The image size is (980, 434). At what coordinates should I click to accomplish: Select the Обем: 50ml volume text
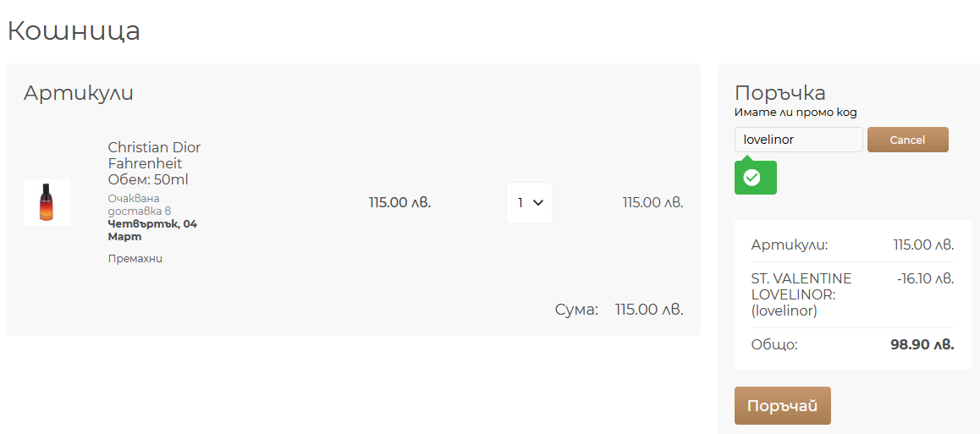point(148,180)
